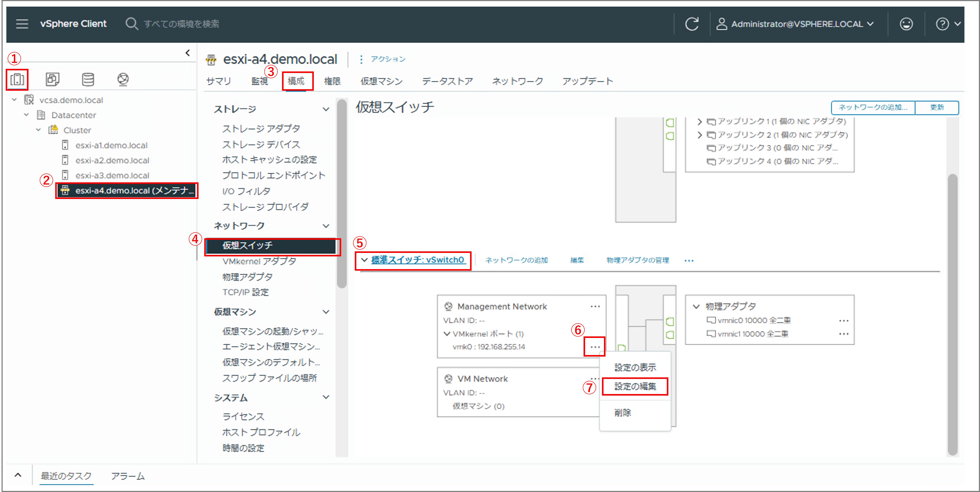Viewport: 980px width, 492px height.
Task: Open the help question mark menu
Action: click(x=948, y=24)
